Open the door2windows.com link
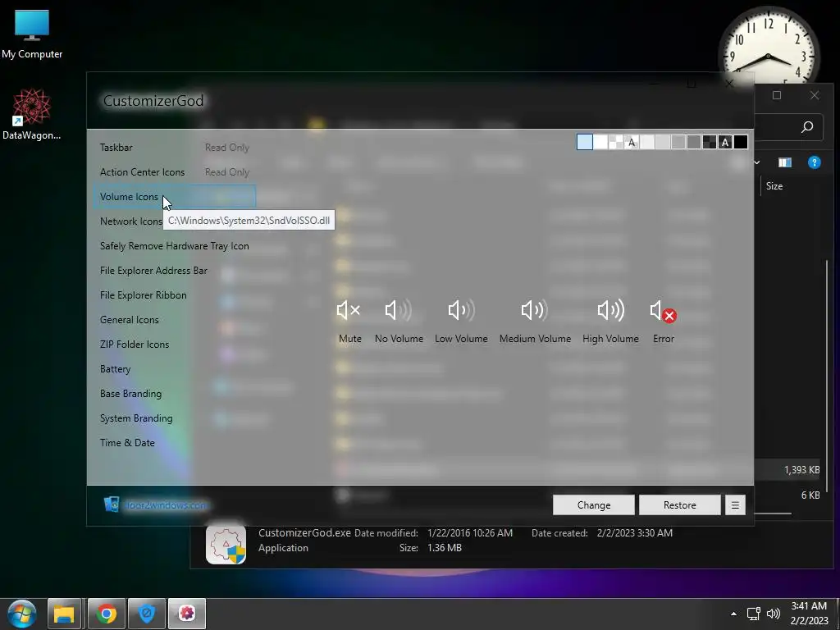This screenshot has width=840, height=630. (166, 505)
